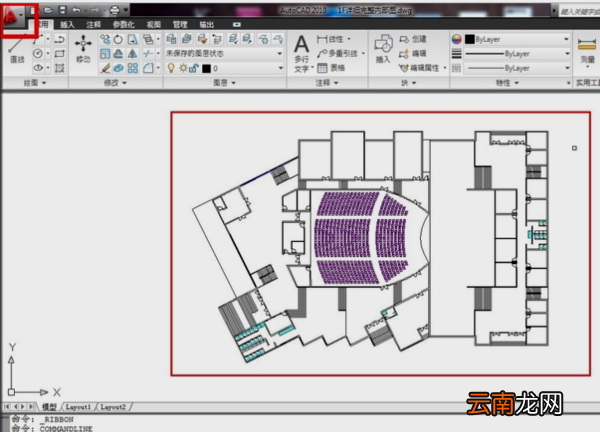
Task: Click the 多行文字 multiline text tool
Action: (x=302, y=54)
